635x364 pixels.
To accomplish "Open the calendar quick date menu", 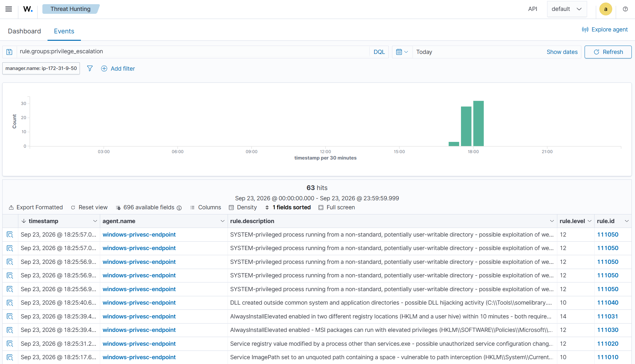I will (x=402, y=52).
